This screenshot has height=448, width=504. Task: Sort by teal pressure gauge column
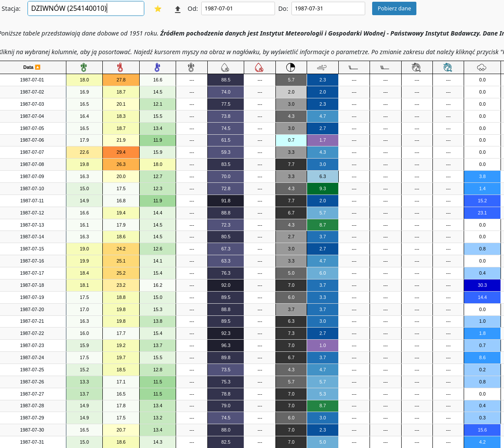(448, 68)
